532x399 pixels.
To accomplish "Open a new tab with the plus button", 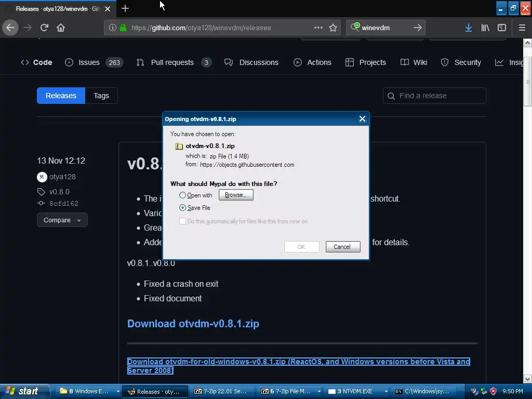I will coord(125,8).
